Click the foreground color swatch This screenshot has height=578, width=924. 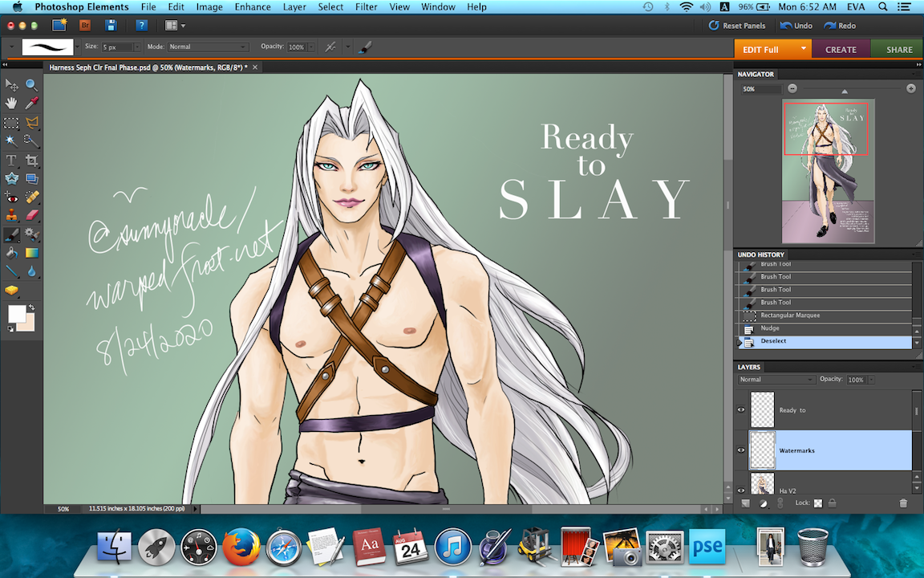16,313
